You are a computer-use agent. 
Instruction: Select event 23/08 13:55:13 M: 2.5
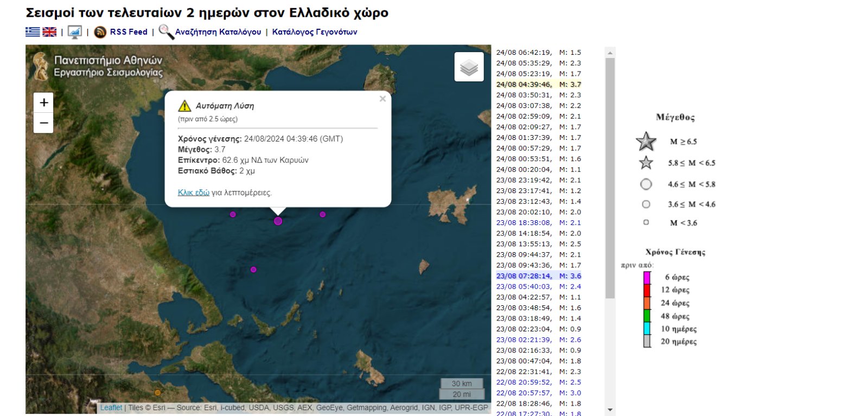(539, 244)
